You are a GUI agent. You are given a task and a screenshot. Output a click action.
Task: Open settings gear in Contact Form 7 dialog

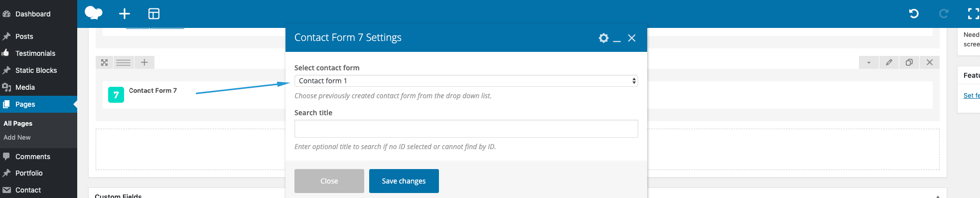pyautogui.click(x=603, y=38)
